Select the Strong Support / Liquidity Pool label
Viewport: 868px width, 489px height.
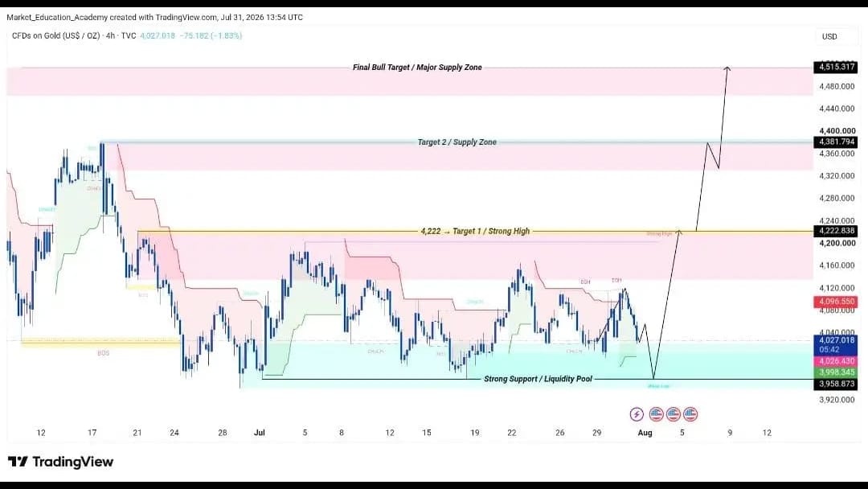tap(538, 379)
